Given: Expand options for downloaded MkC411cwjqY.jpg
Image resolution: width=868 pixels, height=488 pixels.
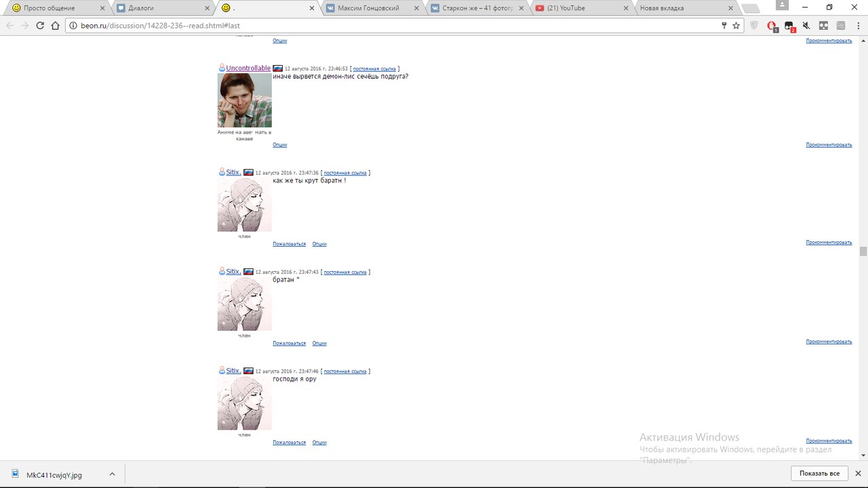Looking at the screenshot, I should pyautogui.click(x=112, y=474).
